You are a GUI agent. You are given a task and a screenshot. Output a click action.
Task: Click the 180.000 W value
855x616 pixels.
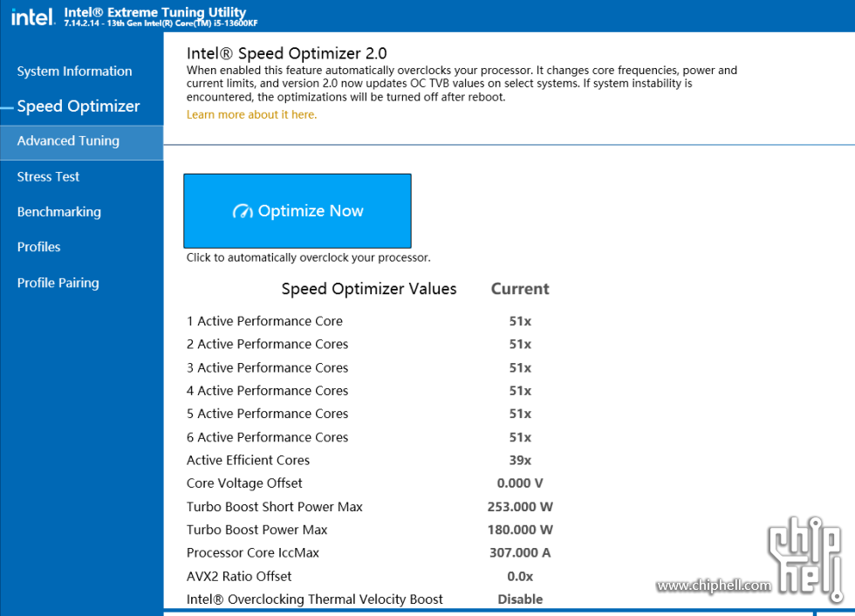tap(520, 530)
